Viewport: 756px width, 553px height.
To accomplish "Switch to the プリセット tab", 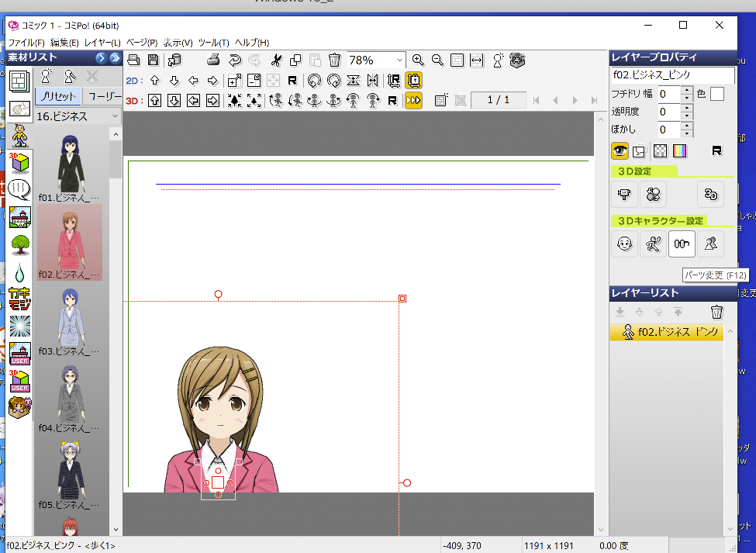I will 57,96.
